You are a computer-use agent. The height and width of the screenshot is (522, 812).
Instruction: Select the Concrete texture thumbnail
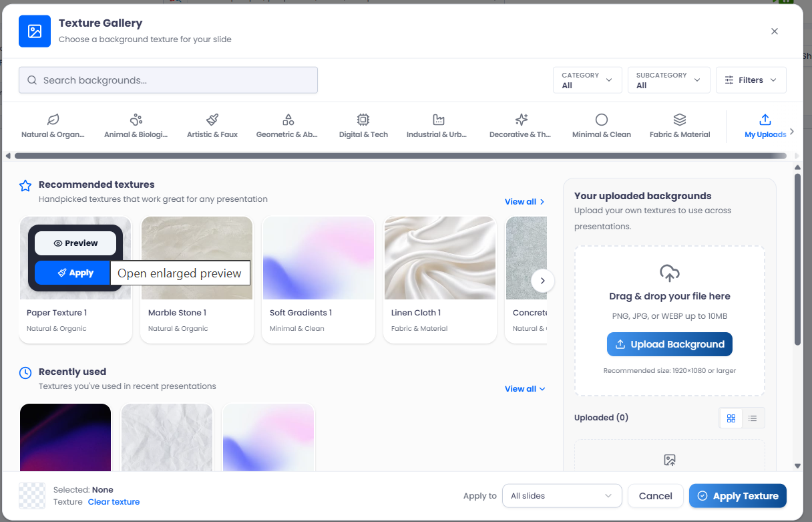(526, 258)
